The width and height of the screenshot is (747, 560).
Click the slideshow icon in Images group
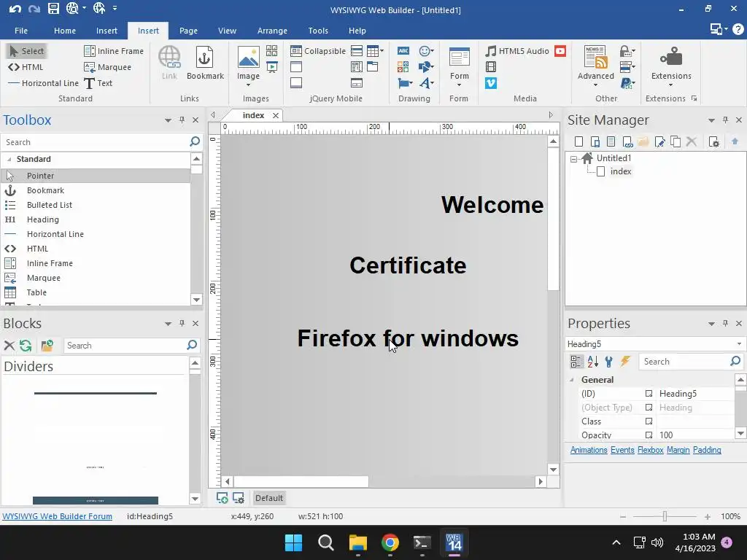click(x=271, y=67)
